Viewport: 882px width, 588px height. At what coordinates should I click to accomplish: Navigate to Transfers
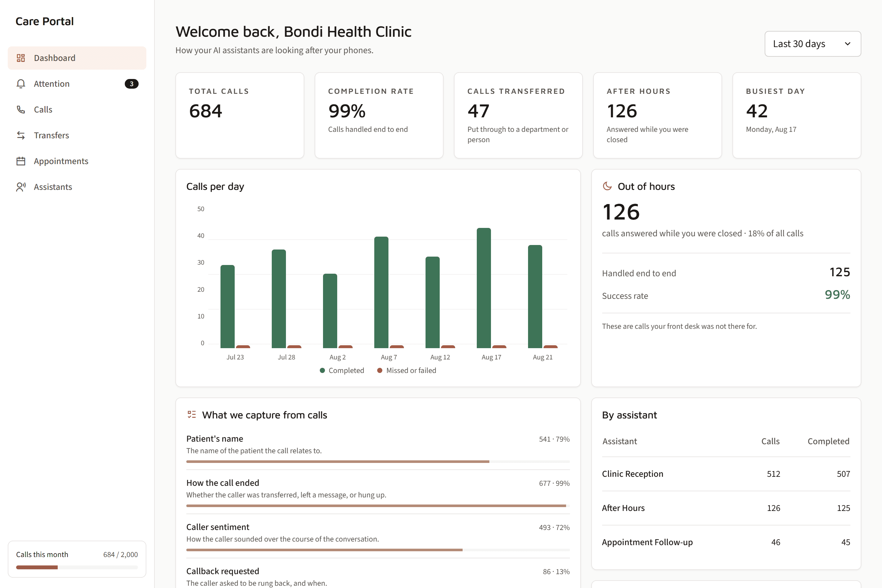[x=77, y=135]
